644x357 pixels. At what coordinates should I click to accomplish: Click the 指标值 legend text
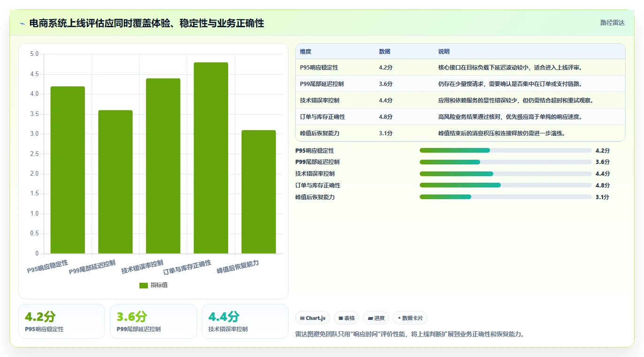point(159,285)
